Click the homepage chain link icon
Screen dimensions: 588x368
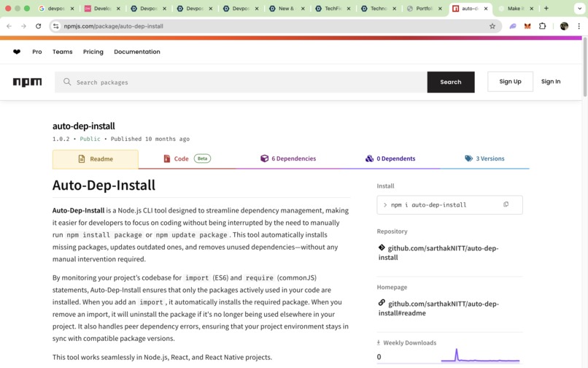382,303
